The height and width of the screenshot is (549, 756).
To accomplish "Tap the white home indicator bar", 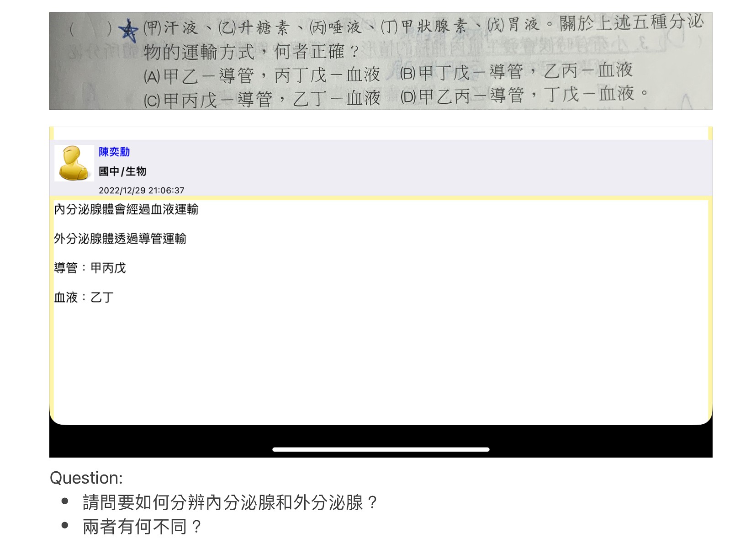I will (x=381, y=449).
